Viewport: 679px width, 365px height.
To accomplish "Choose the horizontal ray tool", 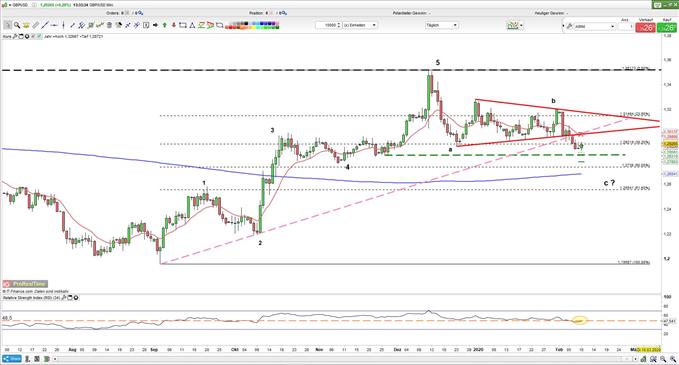I will [x=54, y=25].
